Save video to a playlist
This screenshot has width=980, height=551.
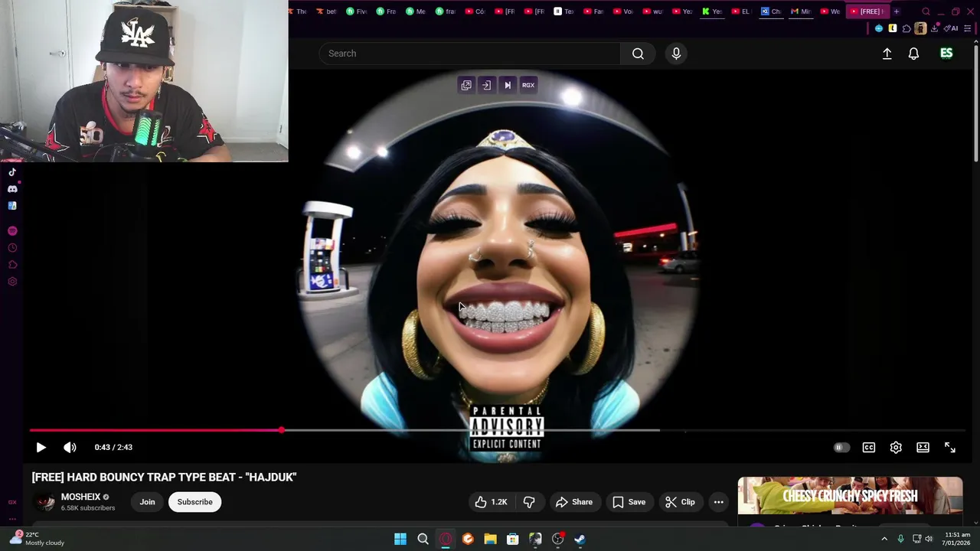pyautogui.click(x=629, y=502)
